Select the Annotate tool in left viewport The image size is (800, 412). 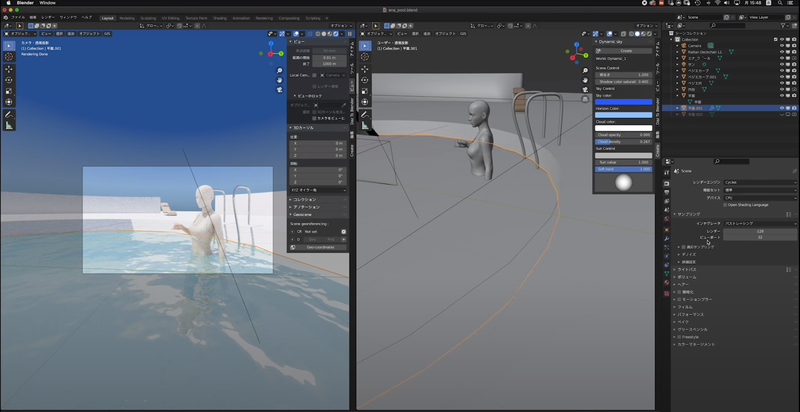[x=9, y=115]
